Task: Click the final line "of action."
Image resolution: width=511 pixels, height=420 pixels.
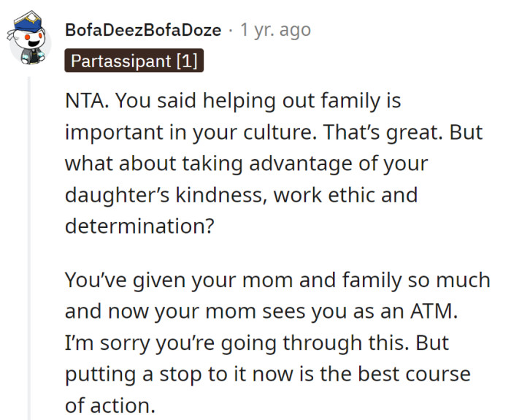Action: tap(109, 405)
